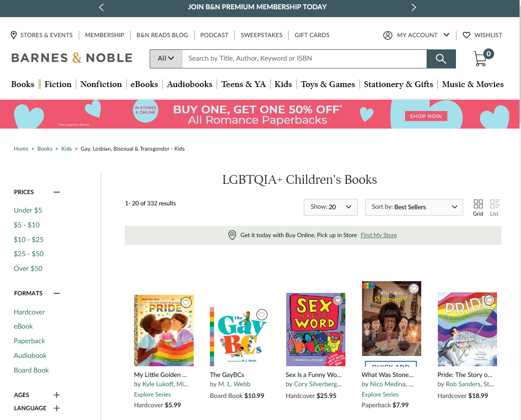The width and height of the screenshot is (521, 420).
Task: Filter by Board Book format
Action: click(x=31, y=370)
